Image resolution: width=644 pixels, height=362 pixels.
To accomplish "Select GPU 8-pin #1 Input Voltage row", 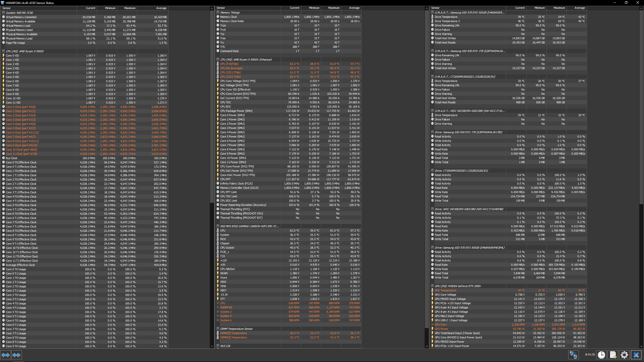I will 508,312.
